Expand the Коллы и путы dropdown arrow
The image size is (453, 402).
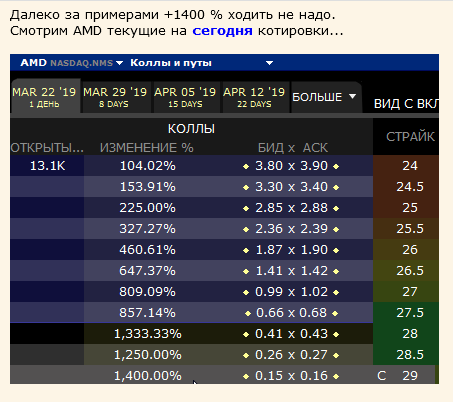point(269,63)
